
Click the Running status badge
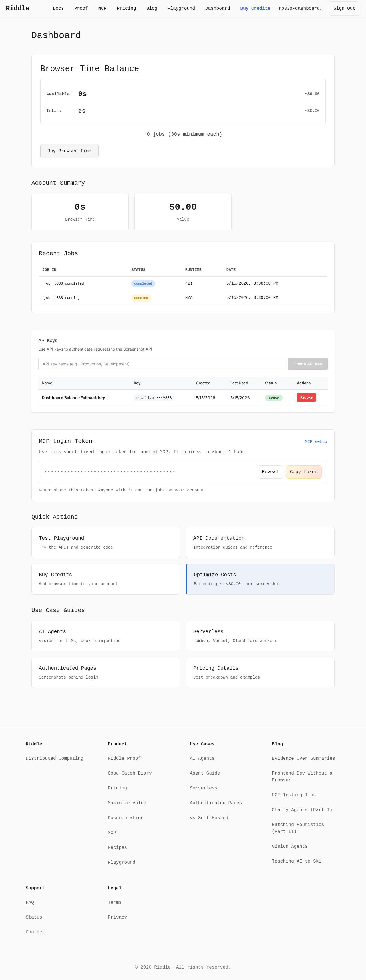point(141,298)
